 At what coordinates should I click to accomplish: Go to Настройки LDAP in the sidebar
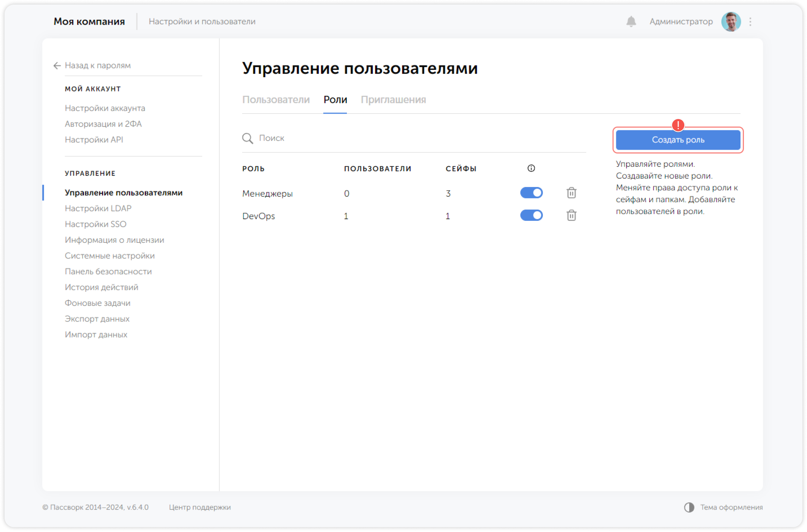[x=98, y=208]
